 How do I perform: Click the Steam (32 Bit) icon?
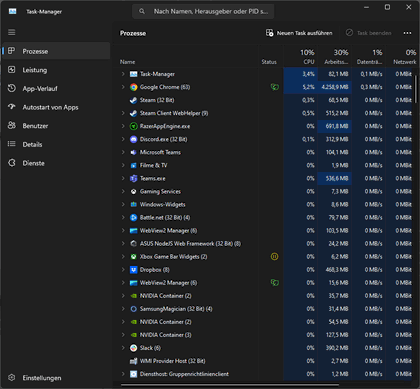(133, 100)
